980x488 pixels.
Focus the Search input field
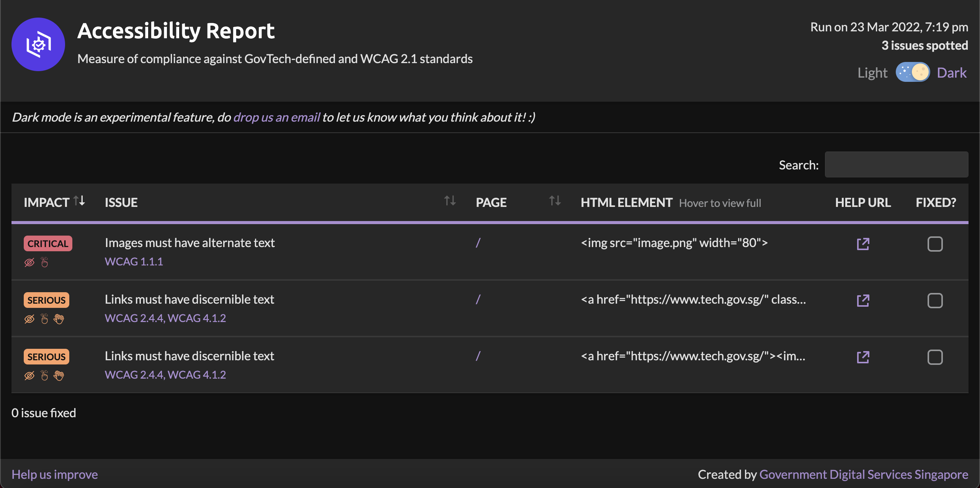point(897,164)
